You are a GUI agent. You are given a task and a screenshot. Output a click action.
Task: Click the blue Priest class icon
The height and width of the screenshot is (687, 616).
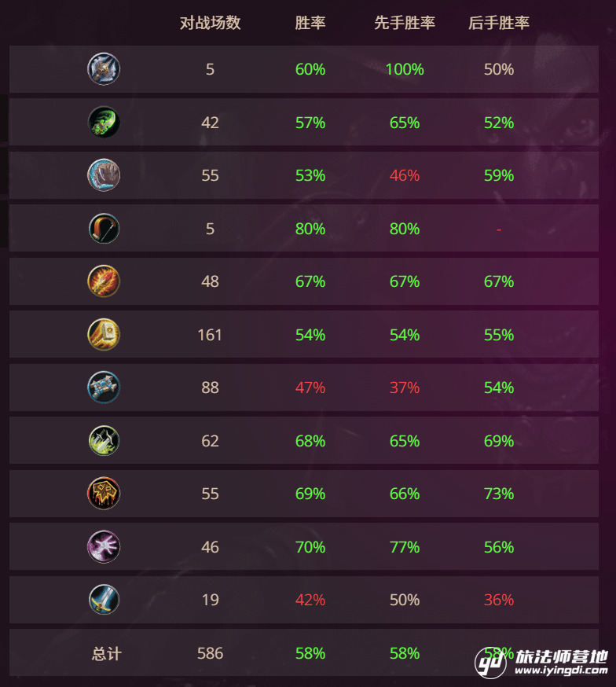click(x=104, y=388)
